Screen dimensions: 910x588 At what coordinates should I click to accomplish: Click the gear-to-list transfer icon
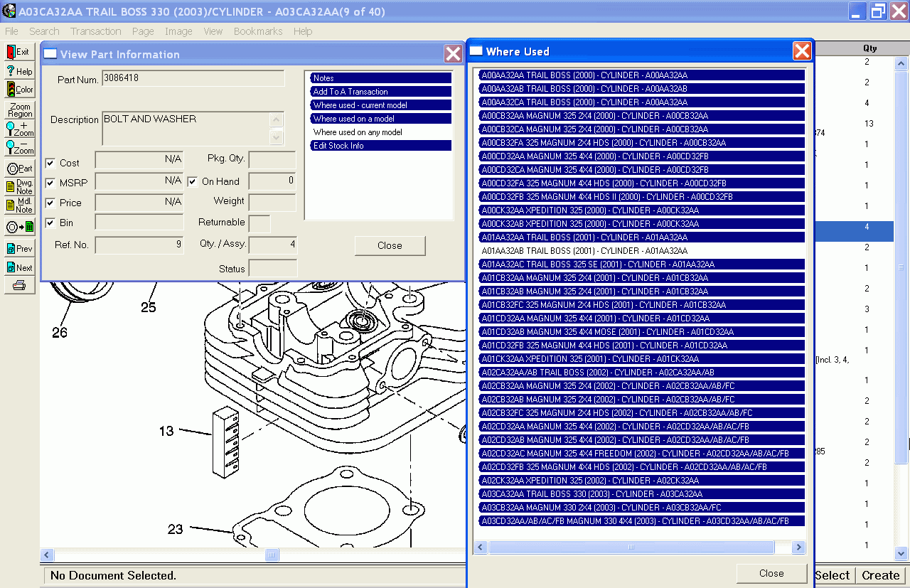click(x=20, y=227)
